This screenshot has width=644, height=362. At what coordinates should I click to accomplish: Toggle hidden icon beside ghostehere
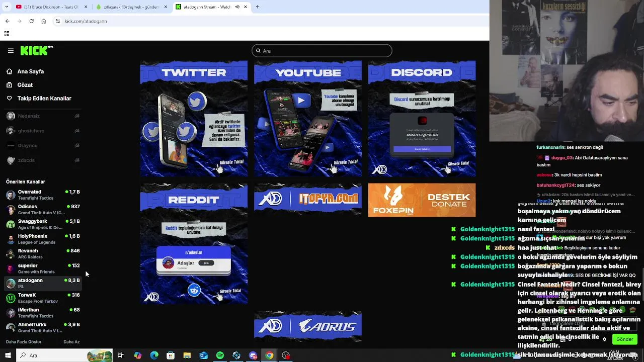point(77,131)
